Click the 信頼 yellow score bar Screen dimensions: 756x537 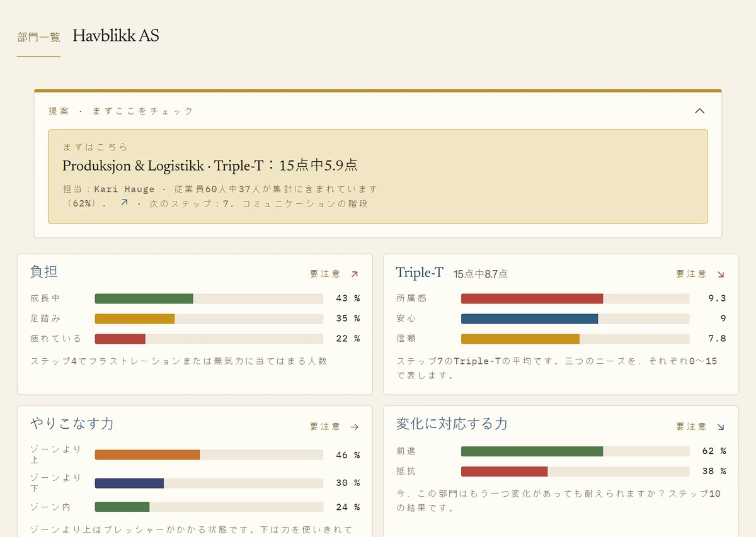pos(520,339)
